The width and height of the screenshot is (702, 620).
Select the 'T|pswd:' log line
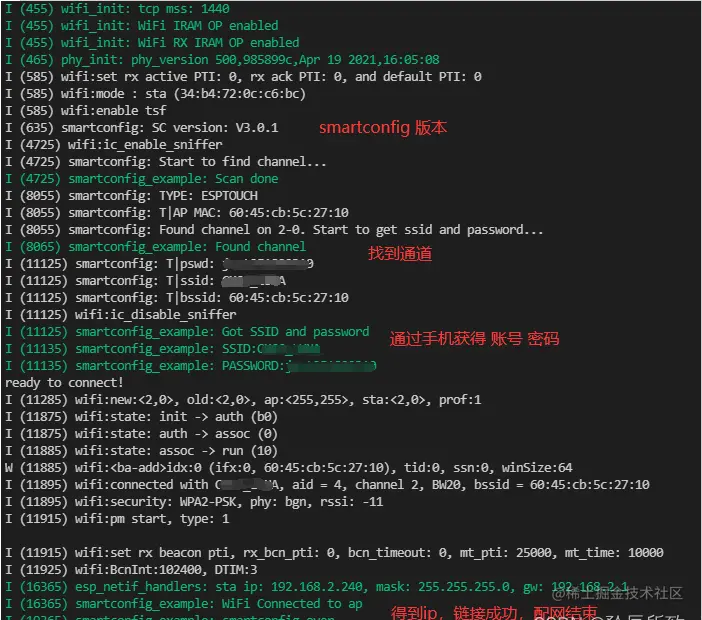(159, 264)
